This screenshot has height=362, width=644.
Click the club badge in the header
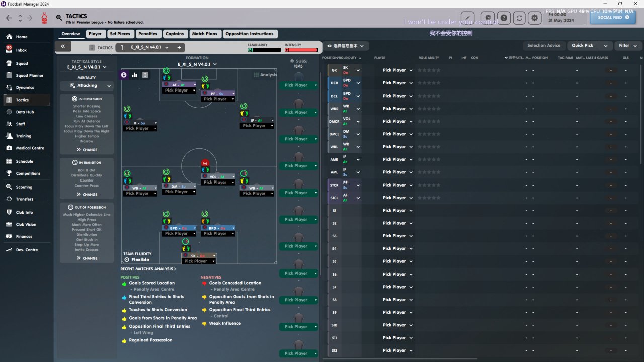[45, 18]
